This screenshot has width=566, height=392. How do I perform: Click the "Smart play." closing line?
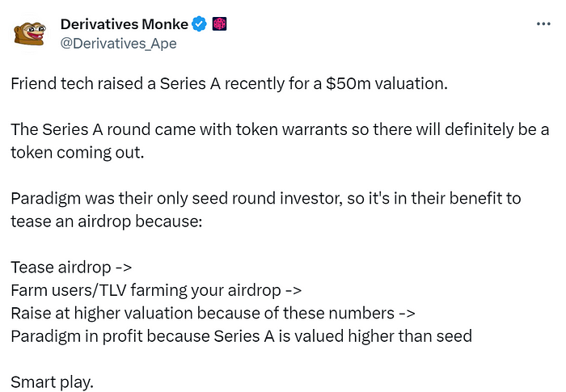[x=53, y=381]
